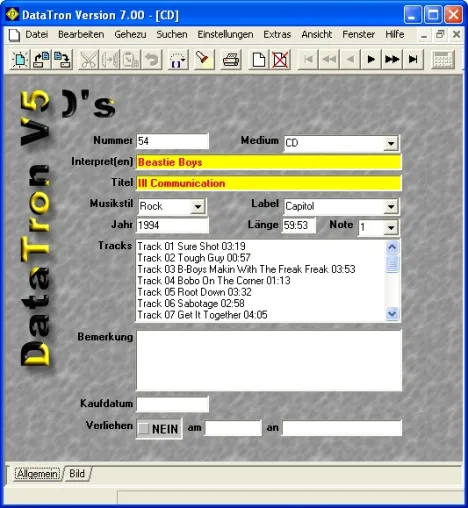
Task: Select 'Track 07 Get It Together 04:05' line
Action: pyautogui.click(x=203, y=315)
